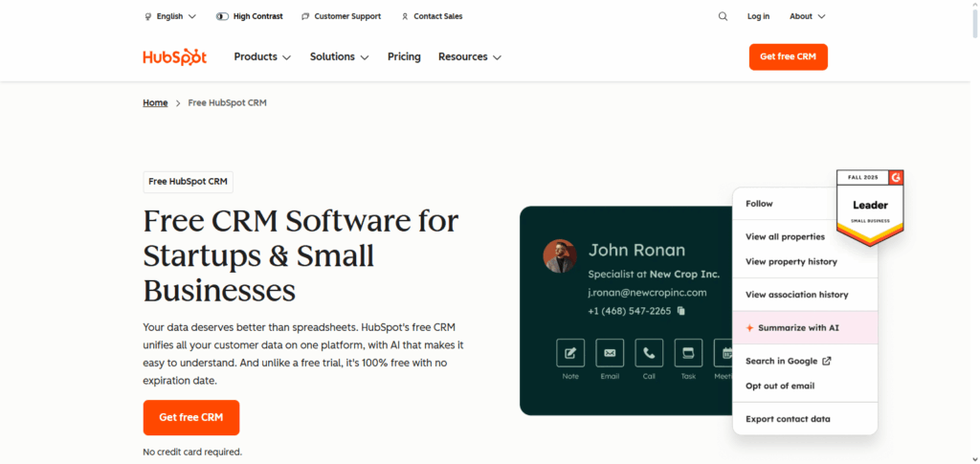Click the Email icon on contact card
The image size is (980, 464).
(610, 353)
